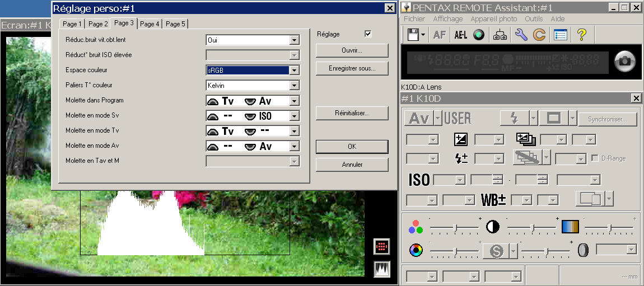Click the red grid display icon
644x286 pixels.
tap(382, 247)
